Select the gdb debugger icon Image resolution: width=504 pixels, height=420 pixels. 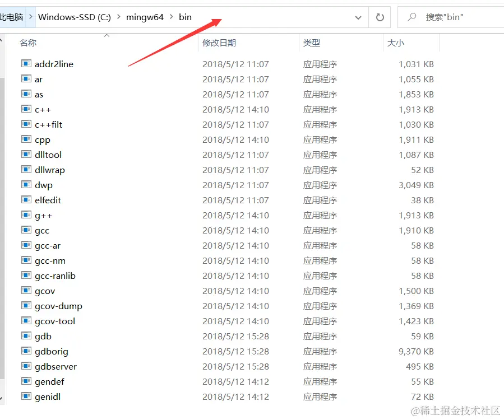click(26, 336)
